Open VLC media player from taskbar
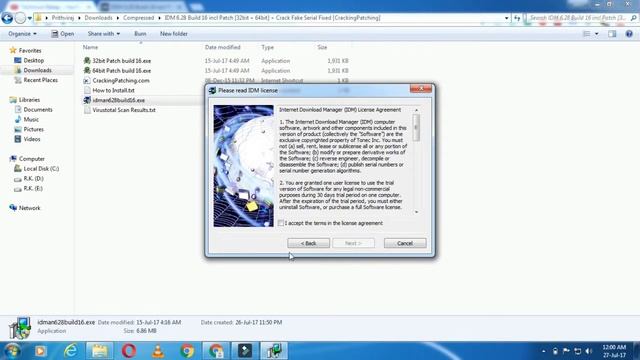 (x=158, y=351)
